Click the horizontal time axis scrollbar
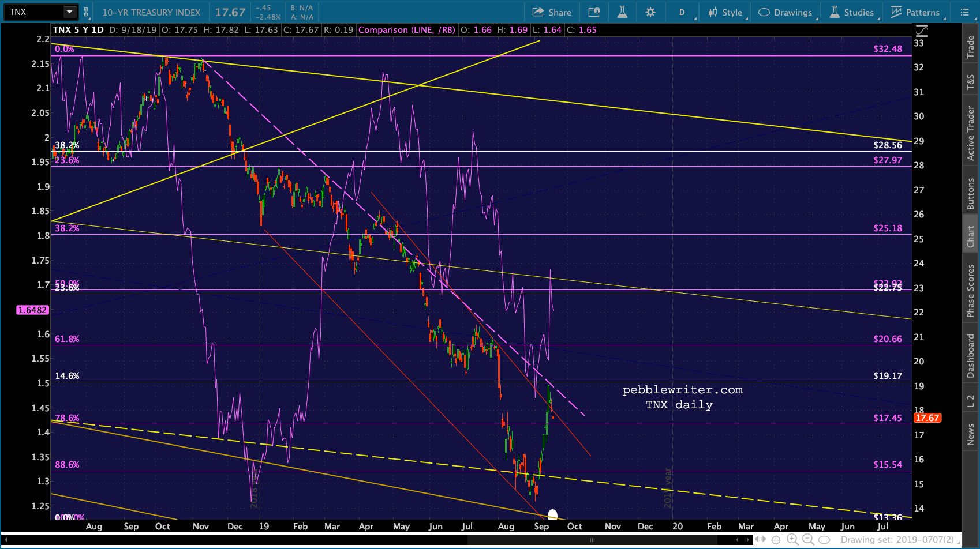This screenshot has width=980, height=549. (592, 540)
